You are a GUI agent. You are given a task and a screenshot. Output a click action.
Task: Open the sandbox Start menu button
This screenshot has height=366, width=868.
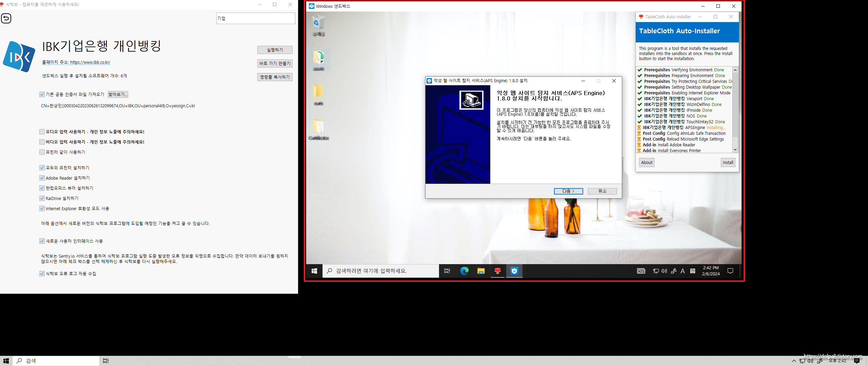pos(314,271)
